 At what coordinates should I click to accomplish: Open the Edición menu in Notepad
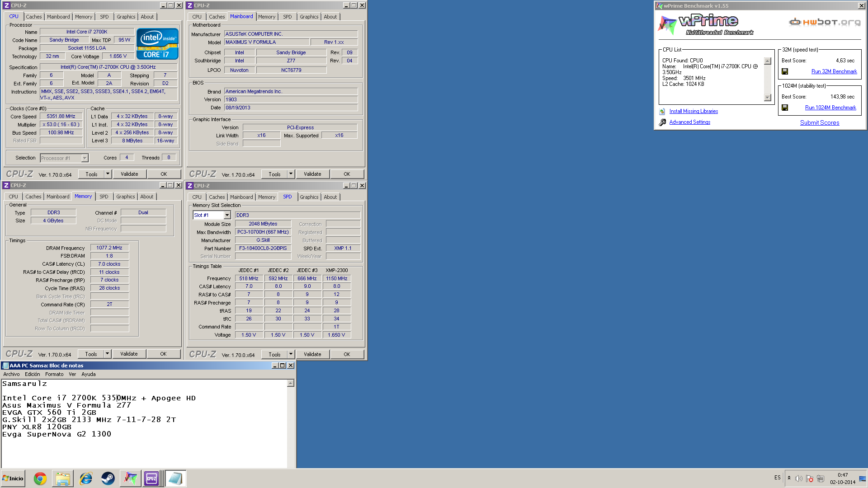(x=32, y=374)
